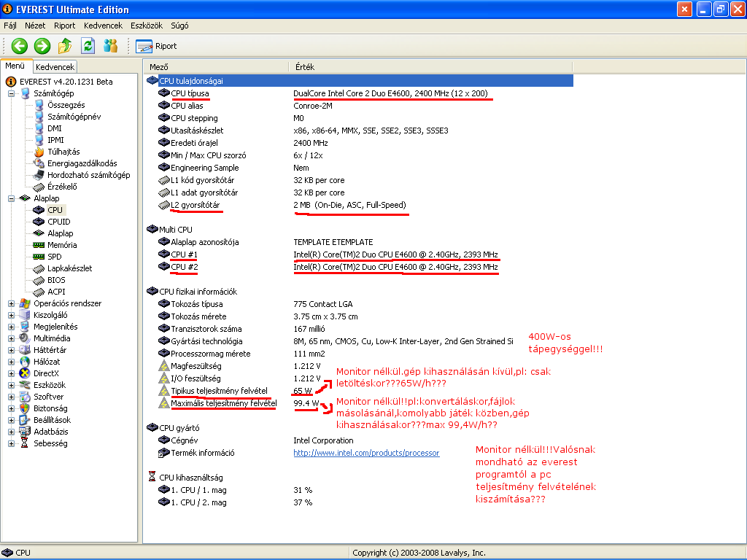747x560 pixels.
Task: Expand the Operációs rendszer node
Action: point(11,303)
